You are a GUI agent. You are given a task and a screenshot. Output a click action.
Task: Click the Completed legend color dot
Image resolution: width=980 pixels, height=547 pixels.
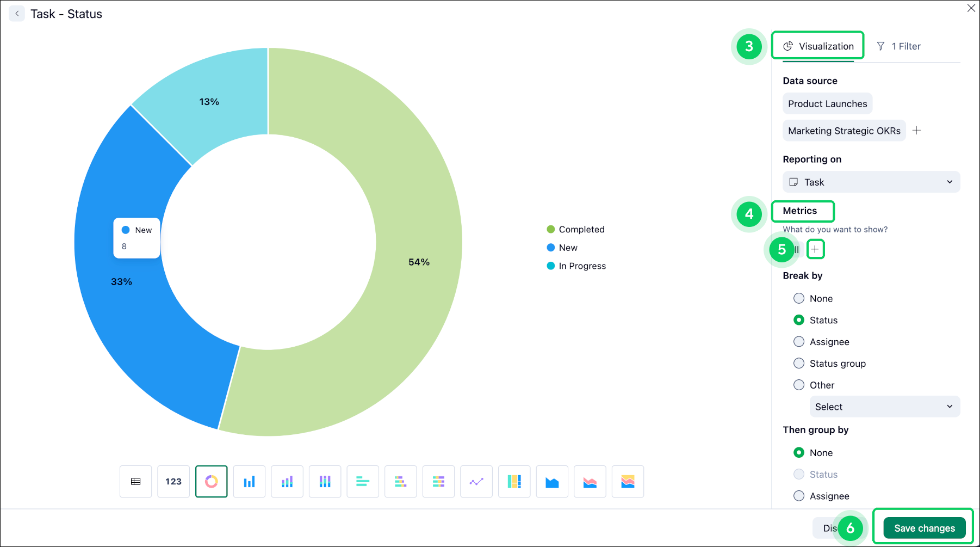[551, 229]
